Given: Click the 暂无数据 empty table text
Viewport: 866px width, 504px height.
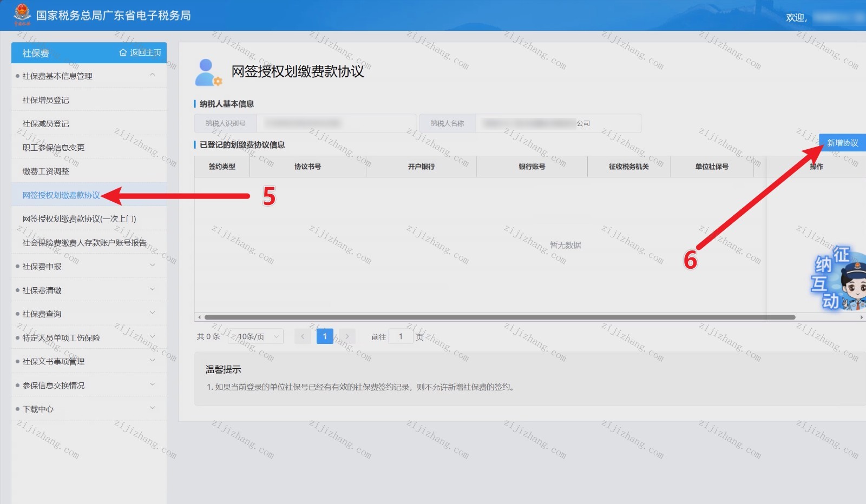Looking at the screenshot, I should coord(565,245).
